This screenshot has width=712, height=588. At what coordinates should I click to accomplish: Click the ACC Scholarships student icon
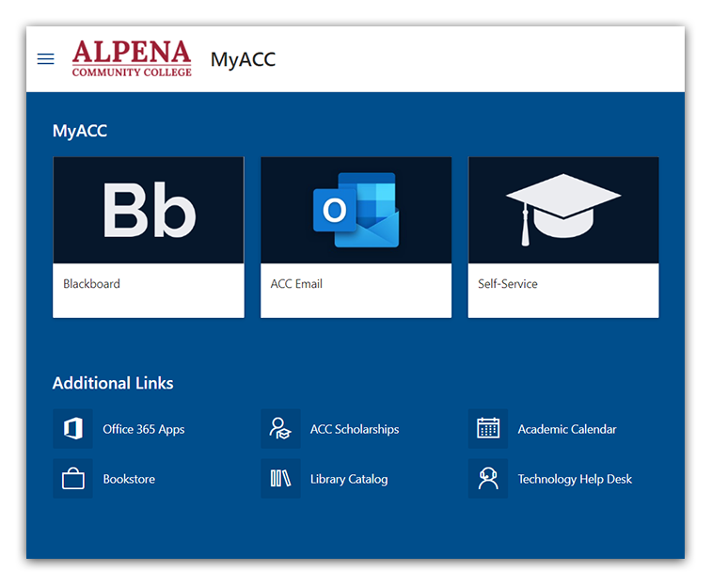tap(280, 429)
